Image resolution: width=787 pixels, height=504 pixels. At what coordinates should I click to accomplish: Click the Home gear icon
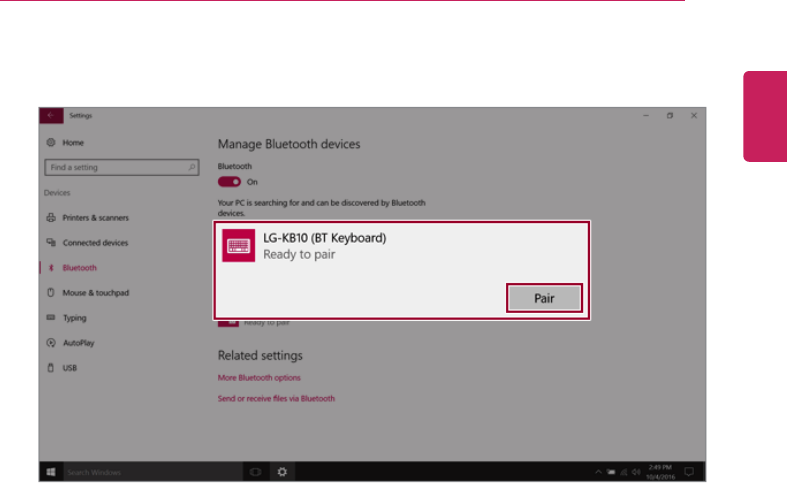point(51,143)
